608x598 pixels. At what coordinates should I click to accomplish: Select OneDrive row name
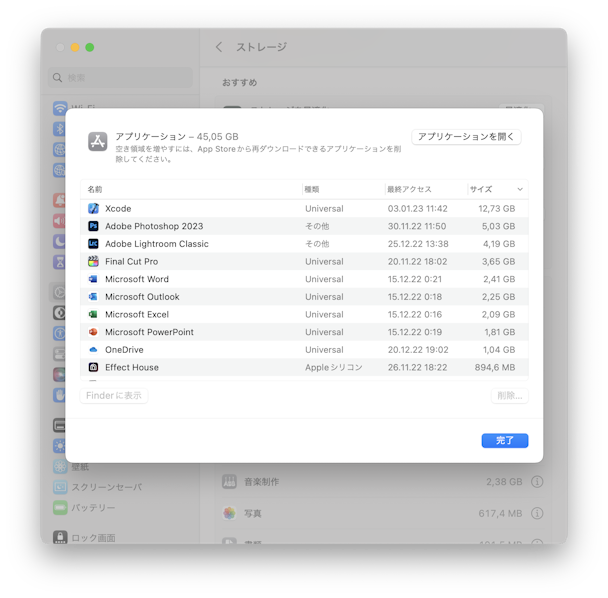tap(124, 350)
